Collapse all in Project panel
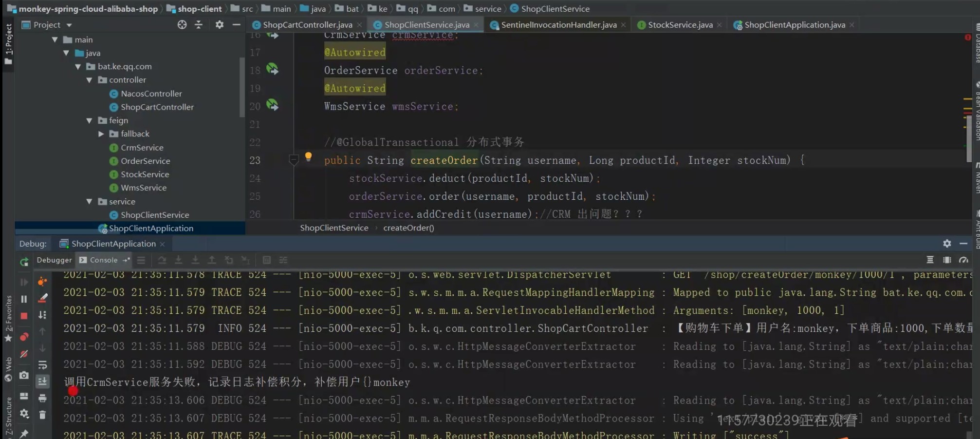 pos(199,24)
